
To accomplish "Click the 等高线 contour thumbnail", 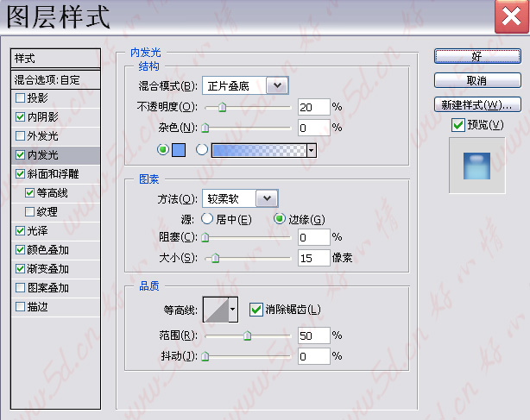I will 216,310.
